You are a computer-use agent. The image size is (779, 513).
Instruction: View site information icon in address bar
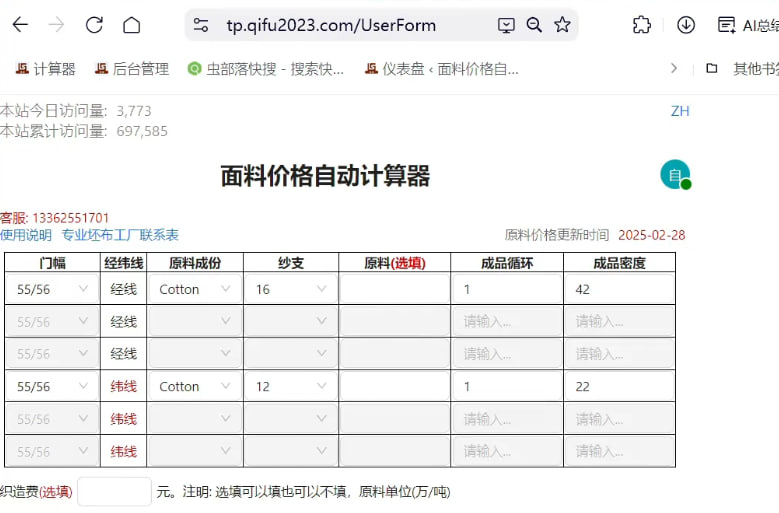click(x=201, y=25)
